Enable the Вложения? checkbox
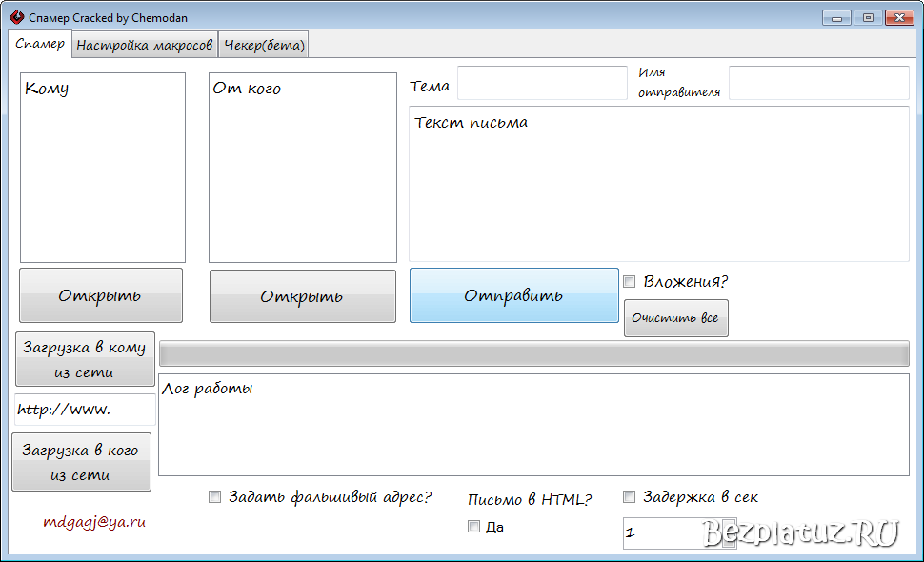Screen dimensions: 924x562 629,281
